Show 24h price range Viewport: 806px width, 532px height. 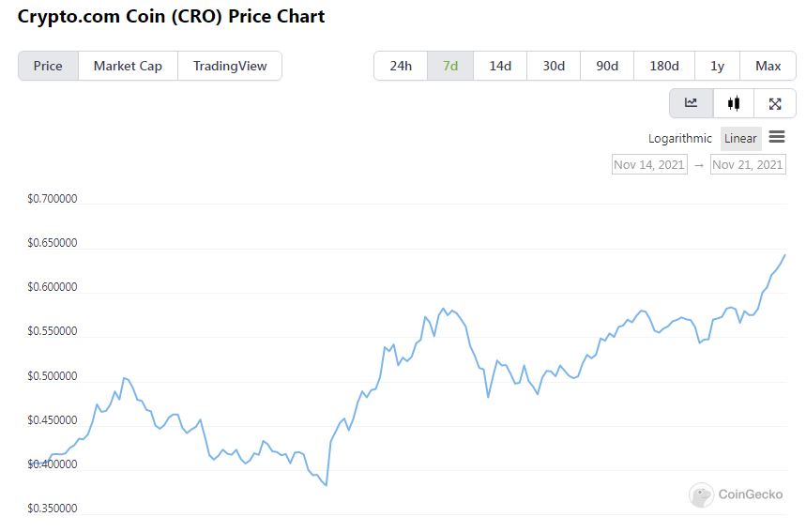tap(401, 66)
